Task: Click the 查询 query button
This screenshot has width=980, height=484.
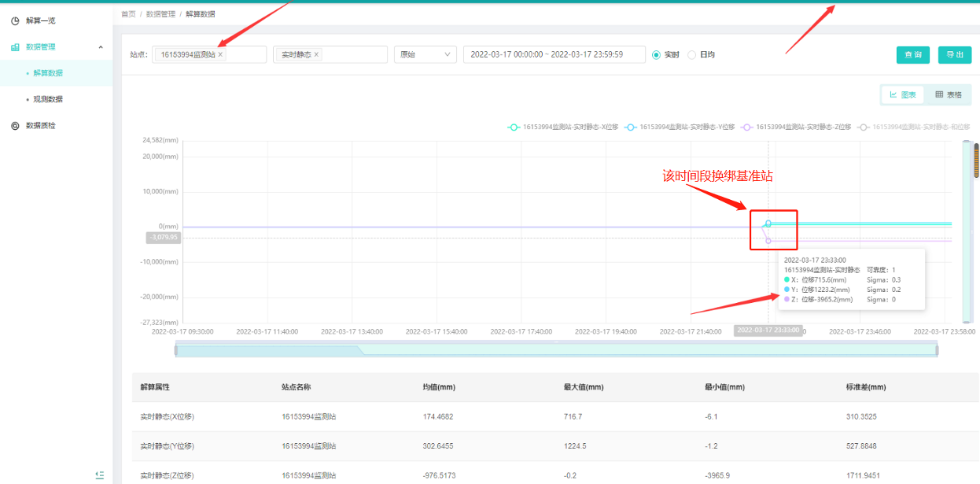Action: 912,55
